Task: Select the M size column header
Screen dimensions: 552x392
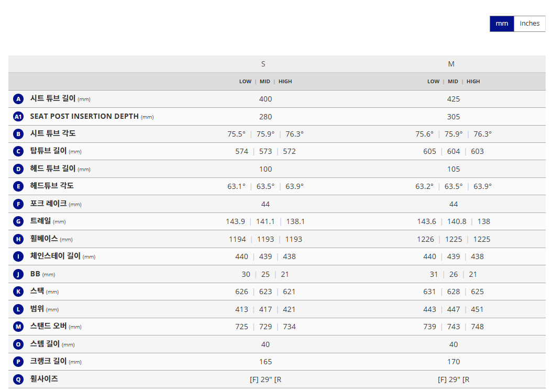Action: coord(451,64)
